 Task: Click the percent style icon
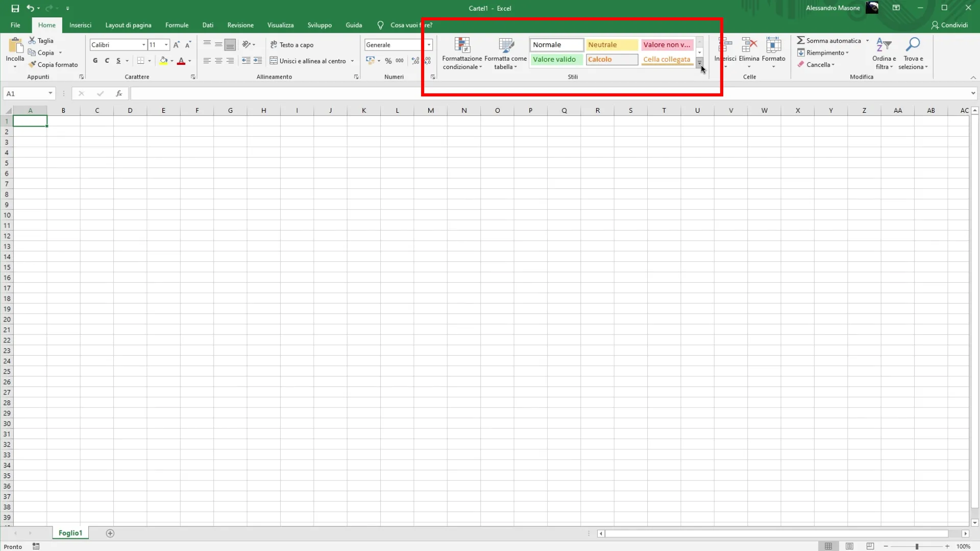[x=388, y=61]
